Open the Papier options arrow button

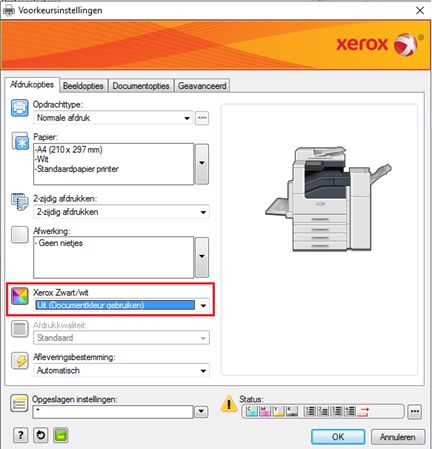click(x=202, y=164)
